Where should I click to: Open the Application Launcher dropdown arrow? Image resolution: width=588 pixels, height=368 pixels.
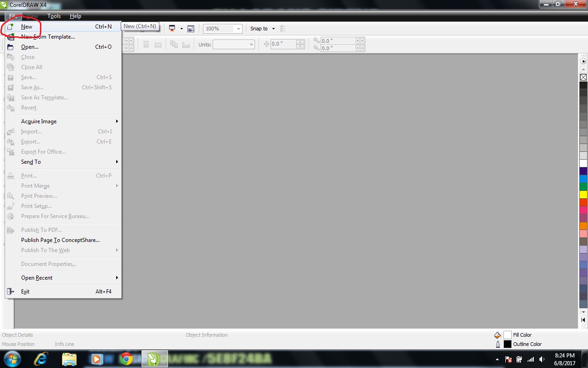[x=181, y=29]
